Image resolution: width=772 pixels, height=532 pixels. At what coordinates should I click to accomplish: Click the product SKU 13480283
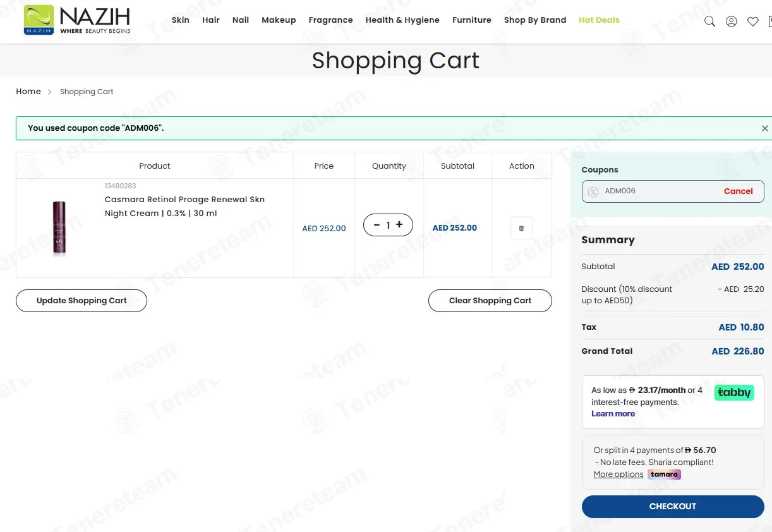click(121, 186)
